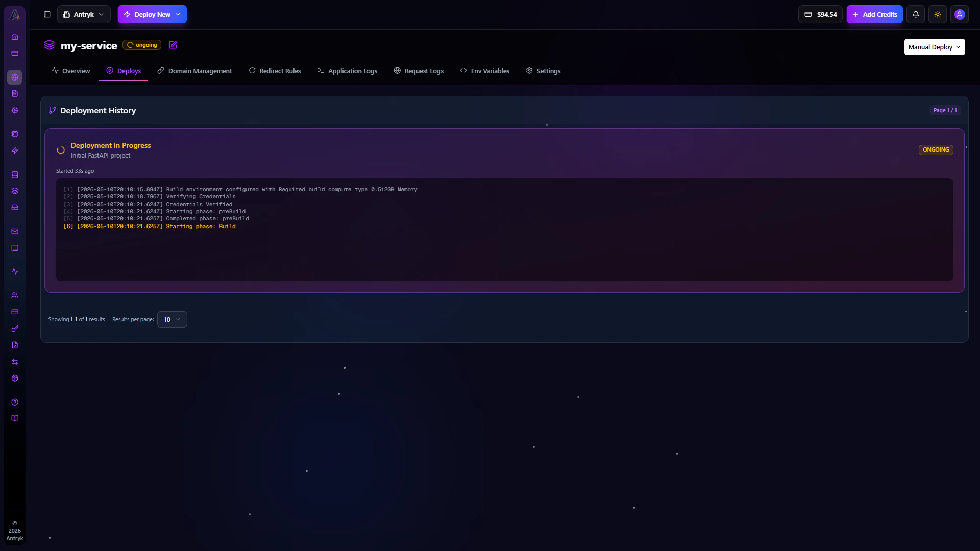The image size is (980, 551).
Task: Open the Application Logs tab
Action: 347,71
